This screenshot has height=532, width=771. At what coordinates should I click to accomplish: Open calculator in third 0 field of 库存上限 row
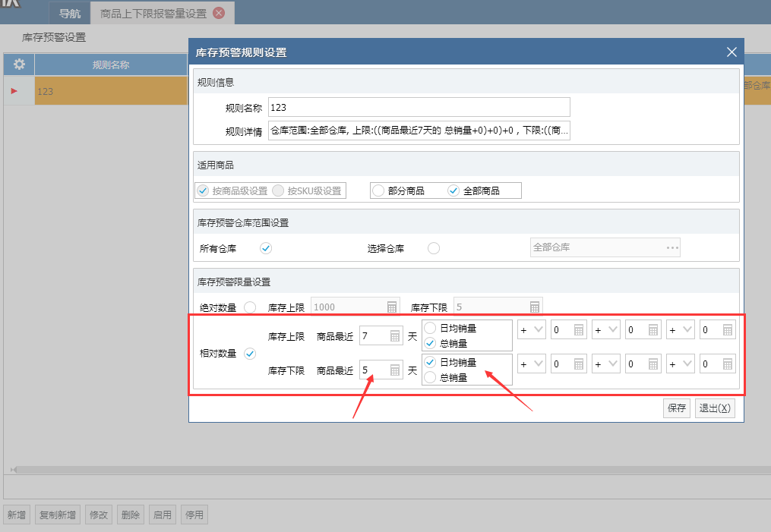(x=728, y=330)
